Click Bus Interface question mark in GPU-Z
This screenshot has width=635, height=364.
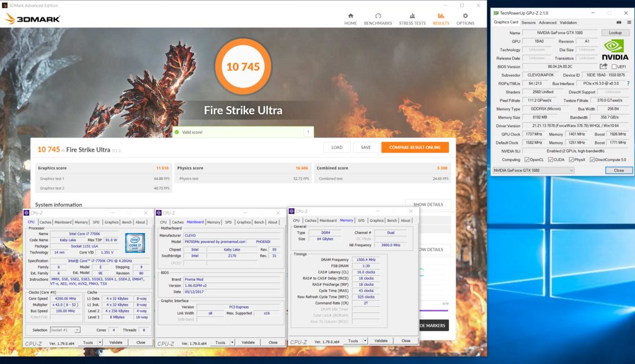click(x=628, y=84)
